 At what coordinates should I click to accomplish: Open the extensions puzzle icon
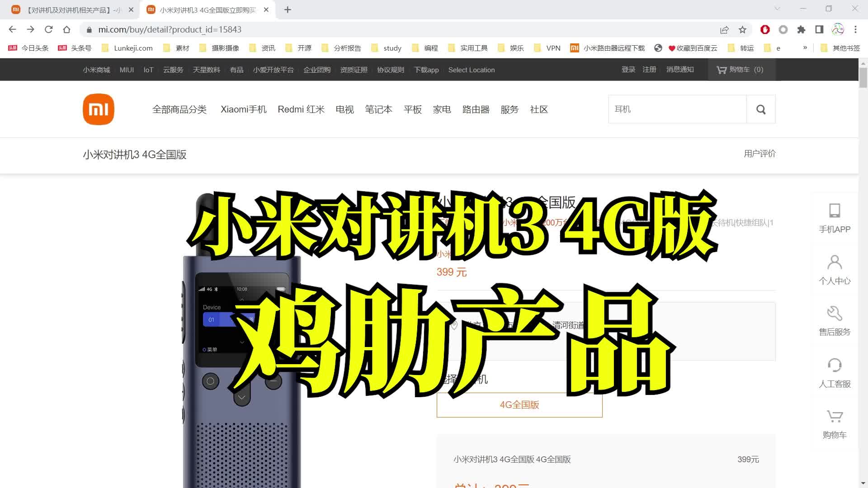pos(801,29)
